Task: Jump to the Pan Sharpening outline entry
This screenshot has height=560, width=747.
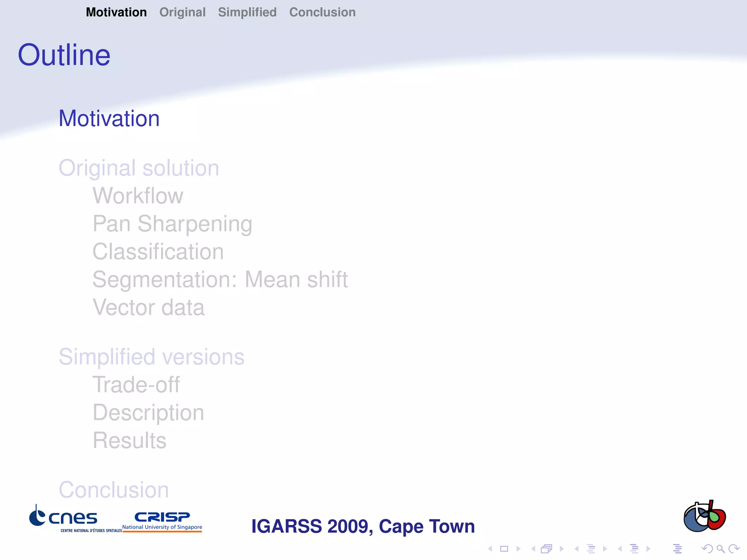Action: [172, 223]
